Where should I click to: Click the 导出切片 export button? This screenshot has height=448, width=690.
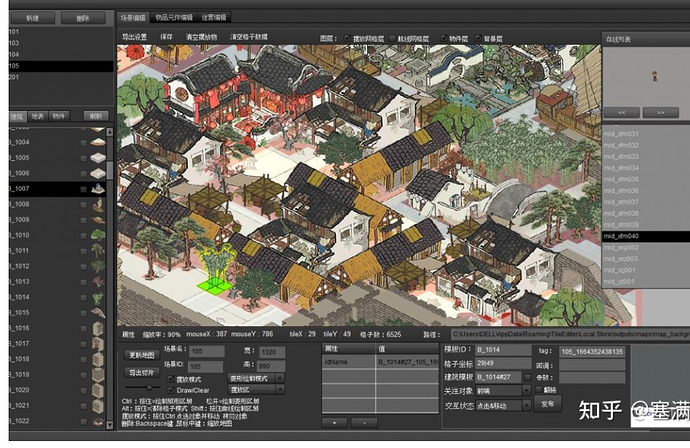(142, 373)
